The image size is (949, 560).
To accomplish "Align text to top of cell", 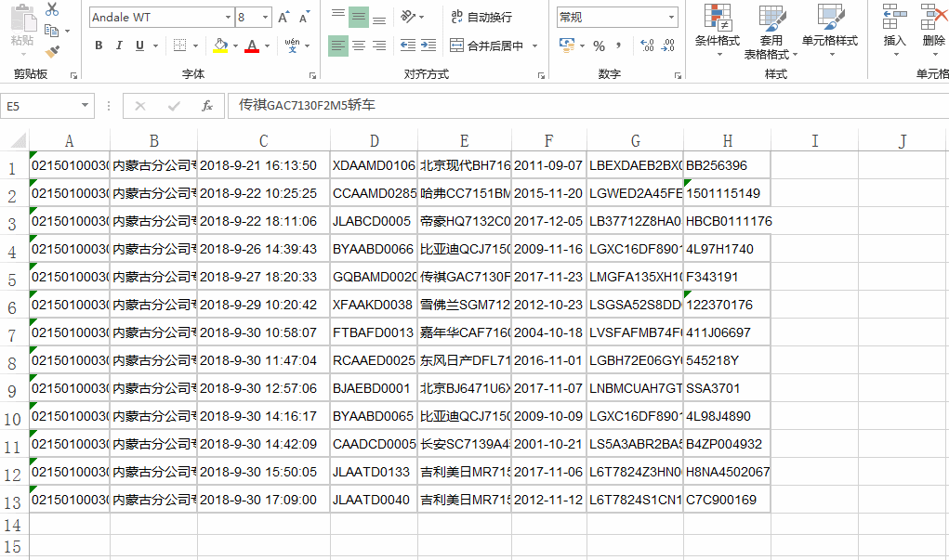I will click(338, 17).
